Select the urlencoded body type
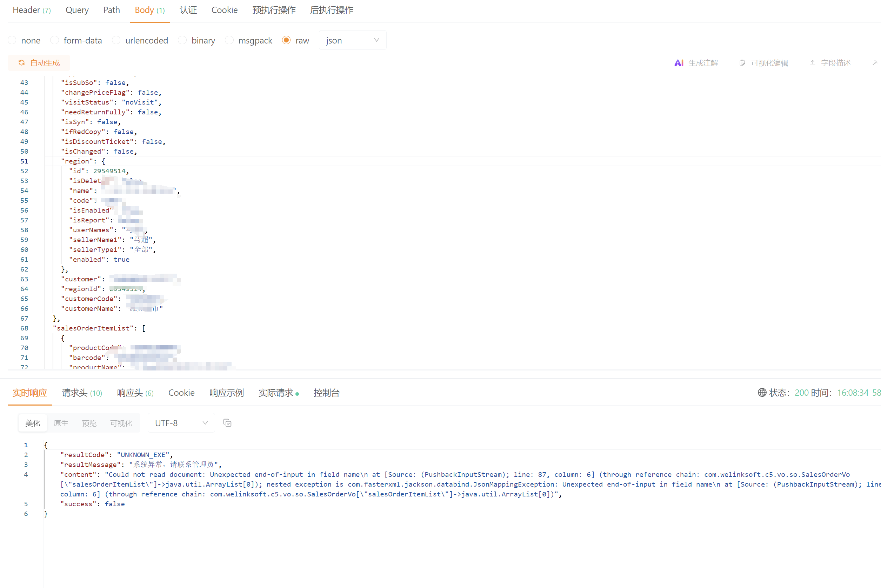This screenshot has width=881, height=588. coord(140,40)
